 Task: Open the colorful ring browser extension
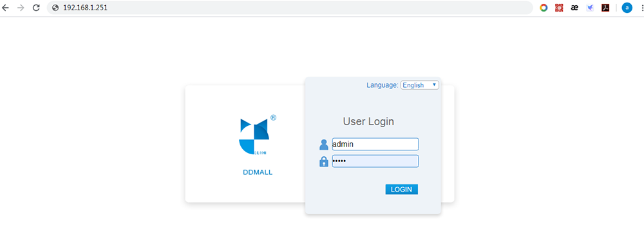(544, 7)
